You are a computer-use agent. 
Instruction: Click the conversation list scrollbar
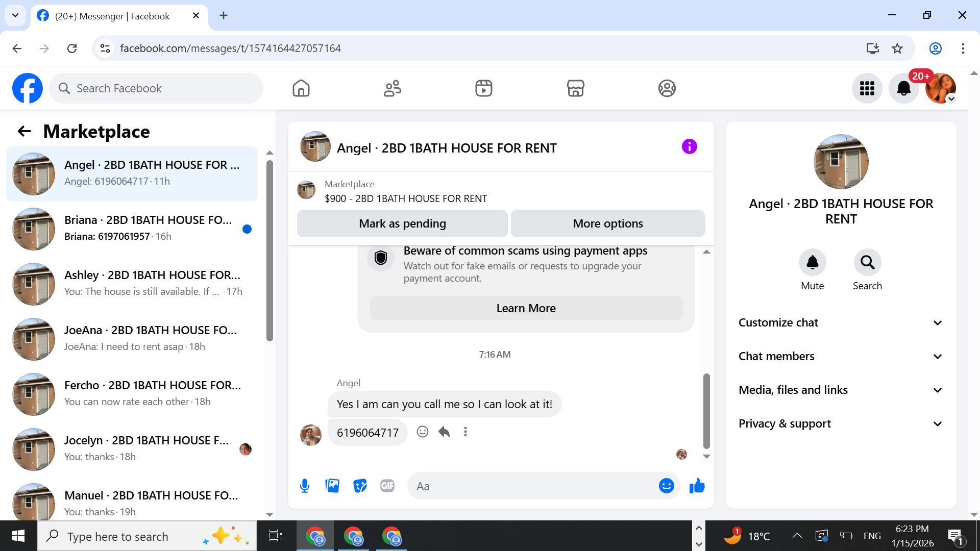(269, 250)
